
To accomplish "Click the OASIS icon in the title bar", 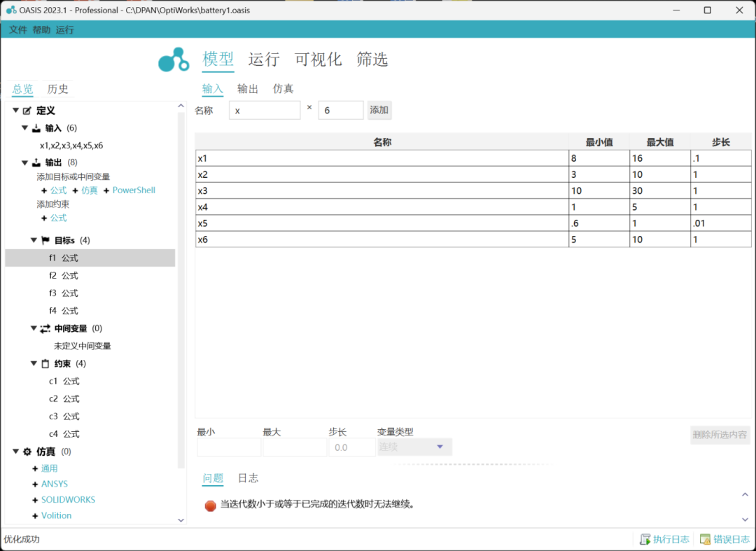I will (9, 10).
